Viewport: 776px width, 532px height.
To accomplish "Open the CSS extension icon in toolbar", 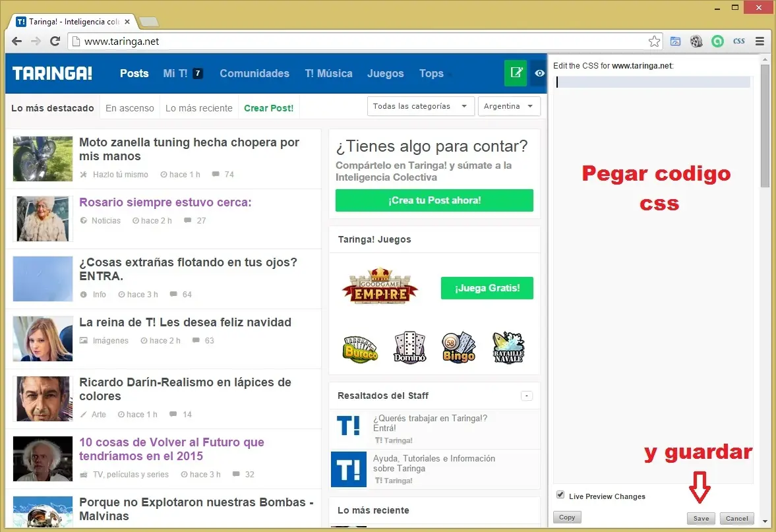I will (x=739, y=42).
